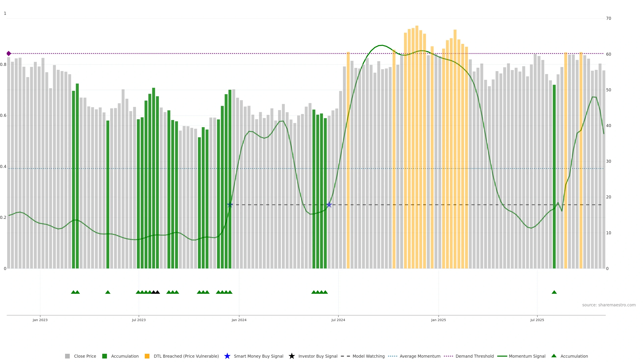This screenshot has width=644, height=362.
Task: Click the green Accumulation triangle legend icon
Action: [554, 356]
